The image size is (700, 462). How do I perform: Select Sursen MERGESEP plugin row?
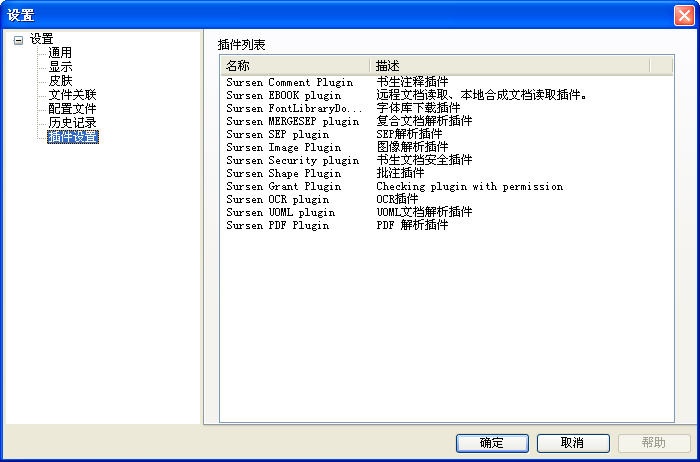[x=292, y=121]
